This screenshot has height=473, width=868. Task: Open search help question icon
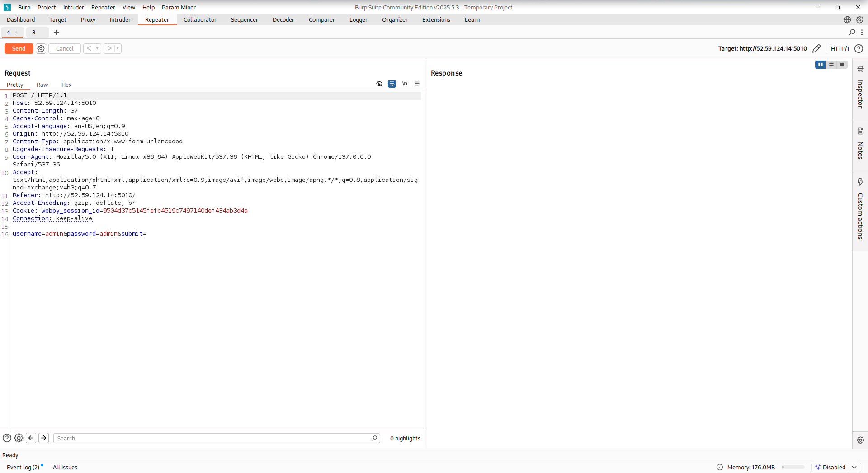tap(7, 438)
